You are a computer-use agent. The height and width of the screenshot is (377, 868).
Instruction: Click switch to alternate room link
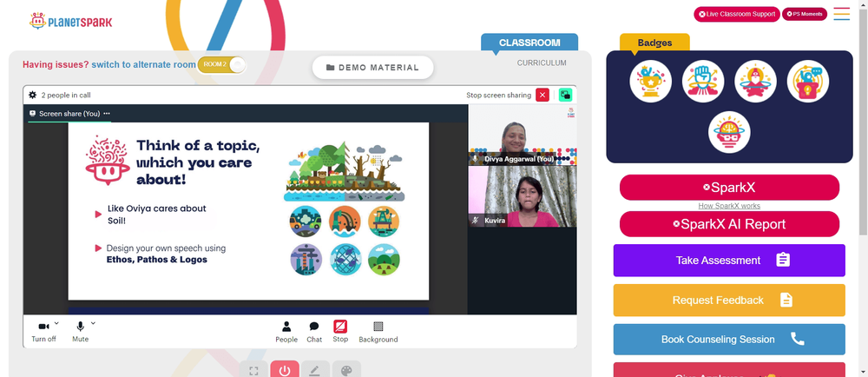point(143,65)
